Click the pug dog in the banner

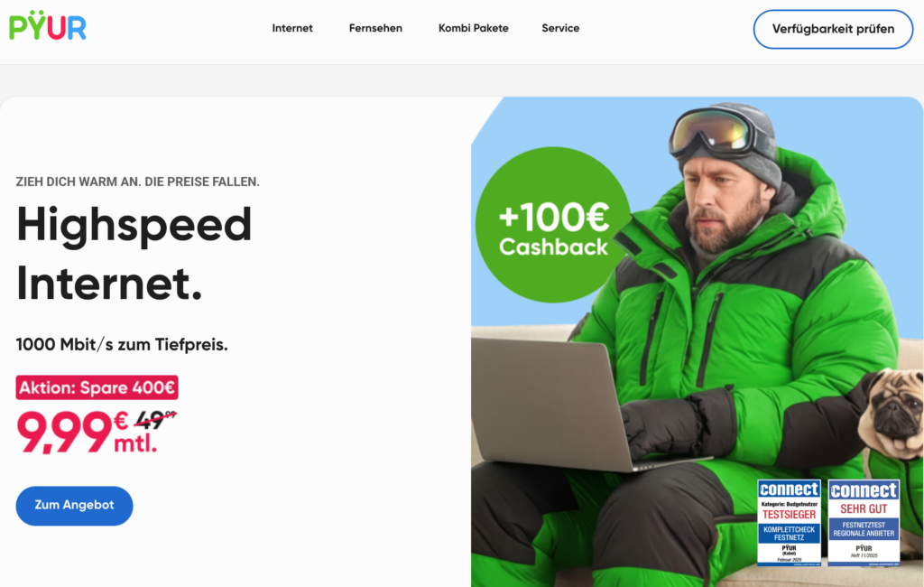(890, 413)
